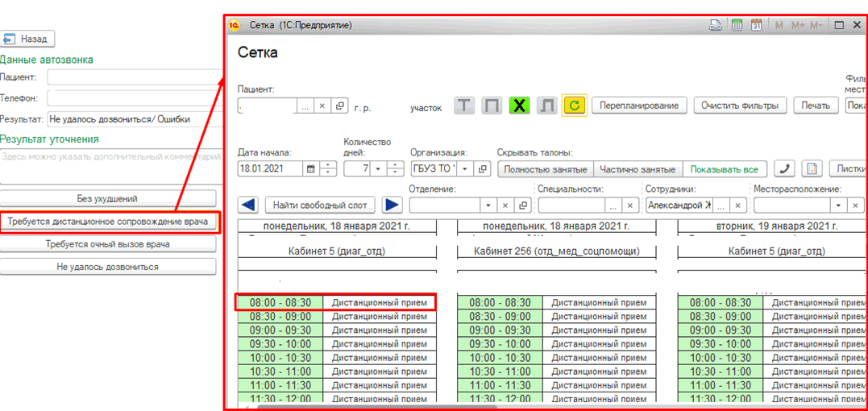Image resolution: width=868 pixels, height=411 pixels.
Task: Click the print icon in title bar
Action: pyautogui.click(x=715, y=26)
